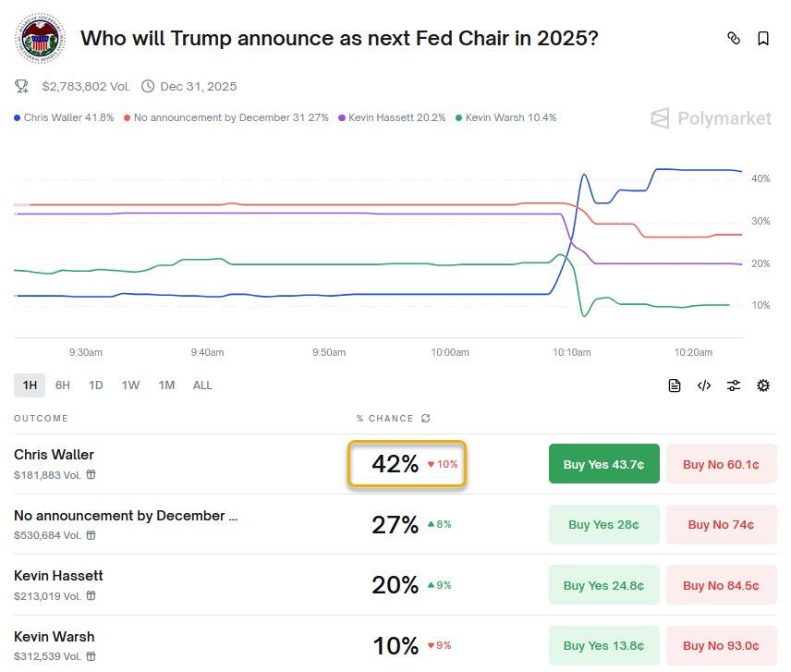Click gift icon under Chris Waller
This screenshot has height=672, width=791.
pos(91,475)
